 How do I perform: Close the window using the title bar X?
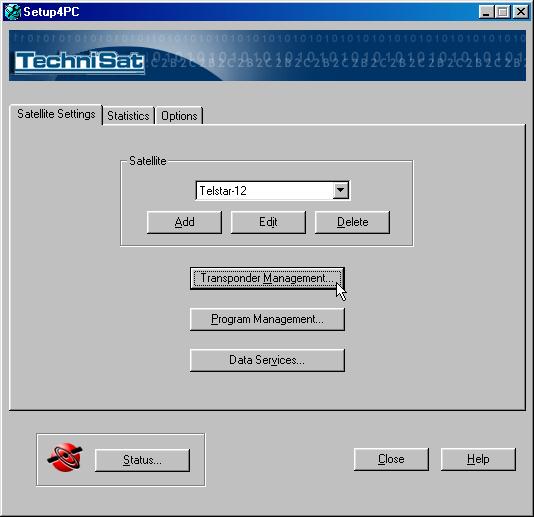tap(520, 12)
